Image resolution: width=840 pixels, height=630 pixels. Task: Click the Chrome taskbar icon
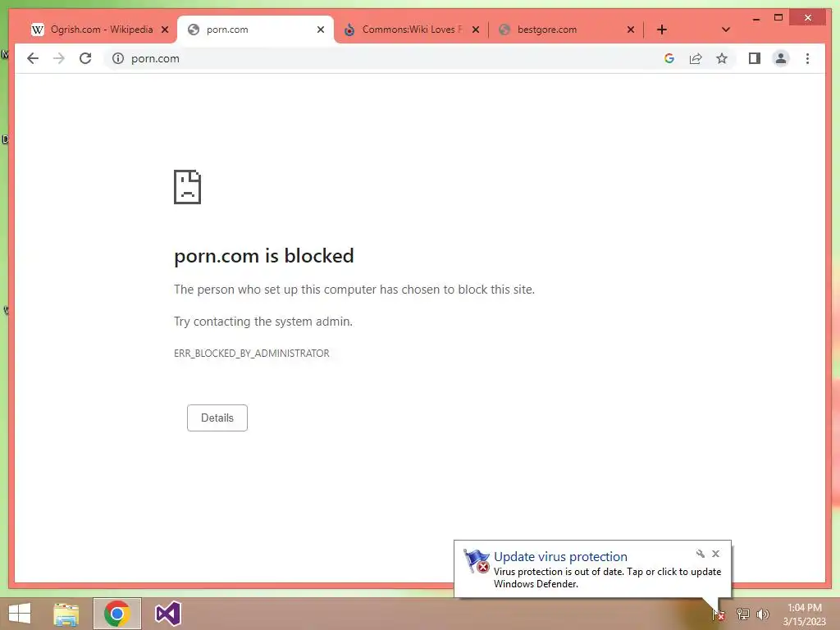[117, 614]
